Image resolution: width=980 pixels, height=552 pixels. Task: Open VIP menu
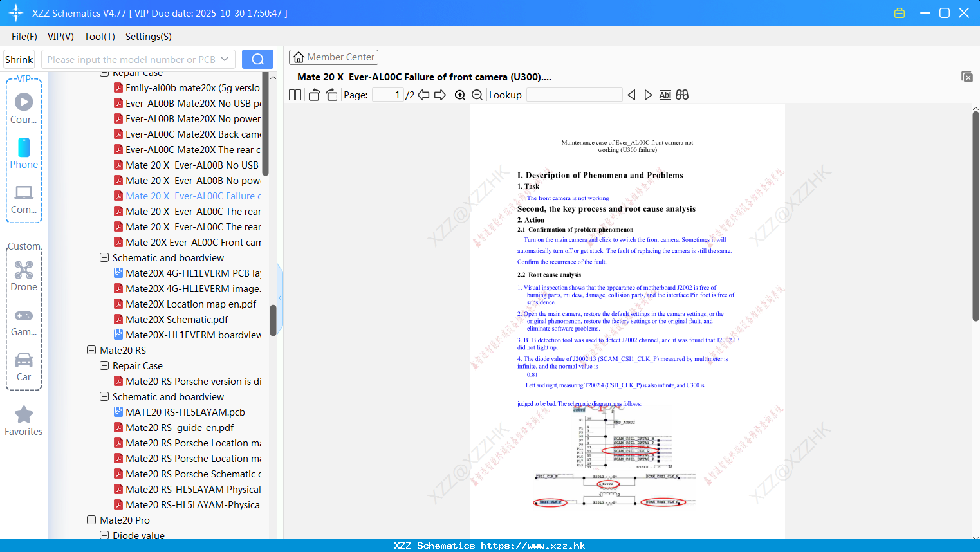click(x=60, y=37)
